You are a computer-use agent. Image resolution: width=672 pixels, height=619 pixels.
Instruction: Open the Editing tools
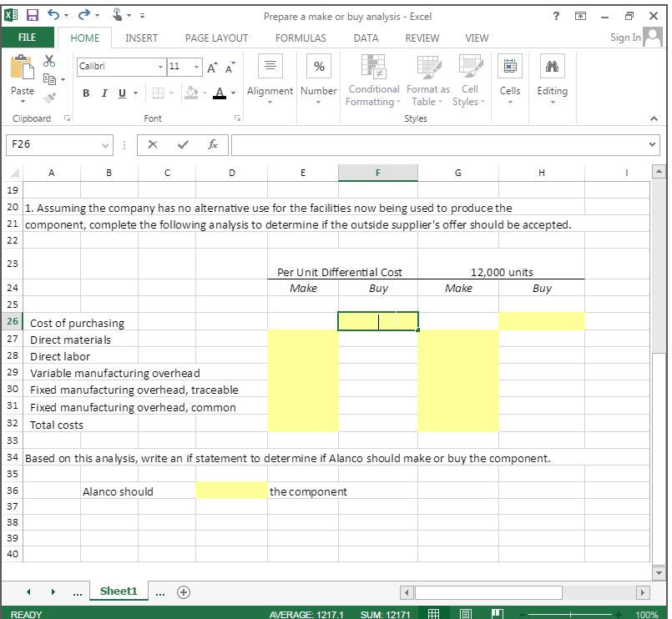553,79
